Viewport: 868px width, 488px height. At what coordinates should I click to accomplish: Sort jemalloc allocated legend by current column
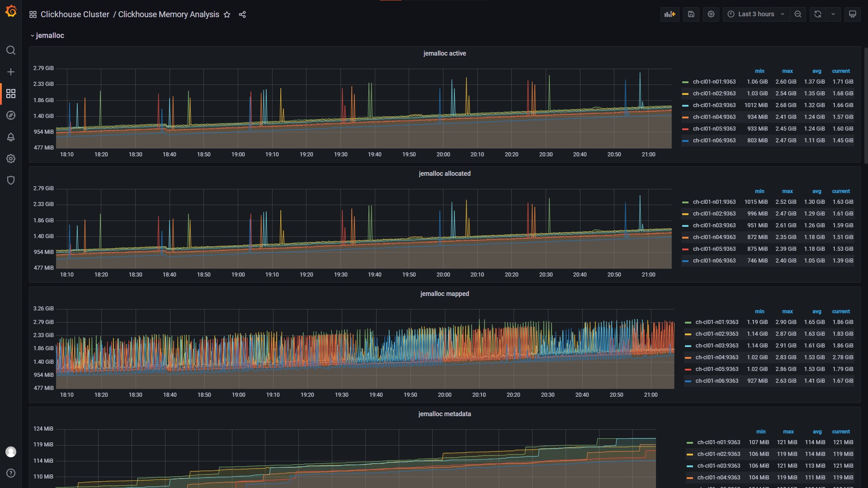click(840, 191)
